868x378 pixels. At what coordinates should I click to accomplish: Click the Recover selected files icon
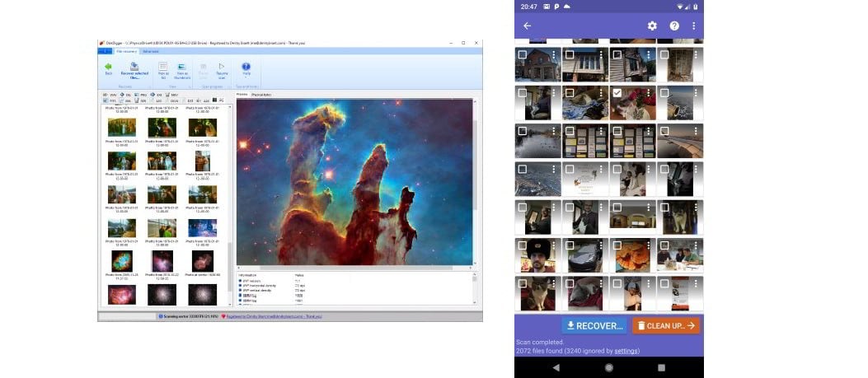[134, 67]
